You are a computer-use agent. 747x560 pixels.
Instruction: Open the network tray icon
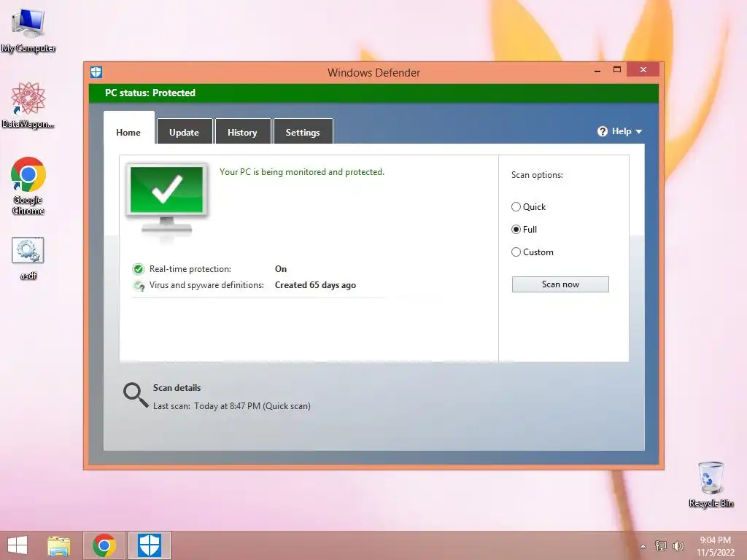661,546
